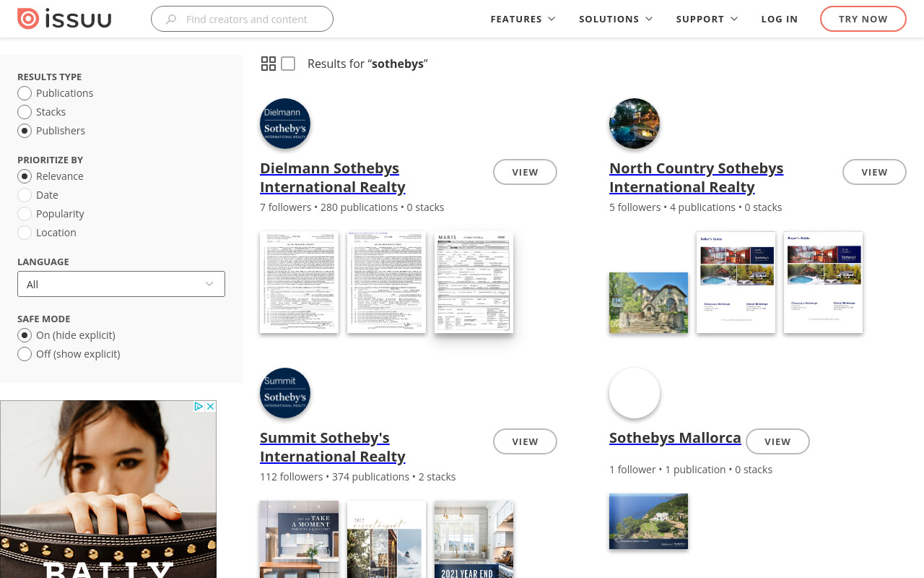Click the Try Now button
The image size is (924, 578).
(863, 19)
